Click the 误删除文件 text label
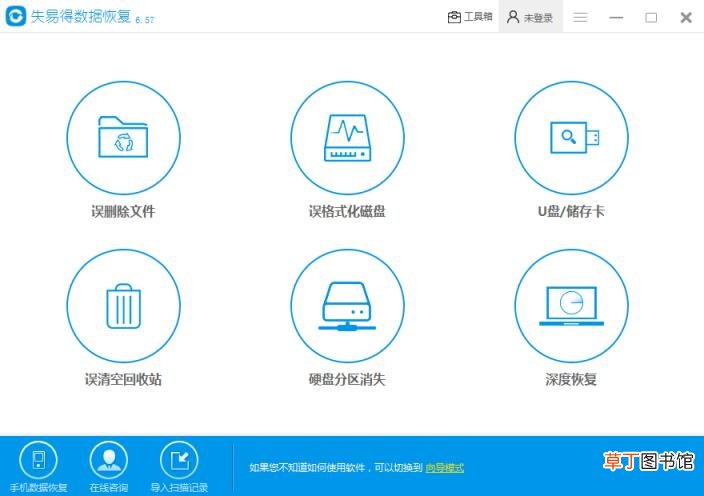 [123, 211]
